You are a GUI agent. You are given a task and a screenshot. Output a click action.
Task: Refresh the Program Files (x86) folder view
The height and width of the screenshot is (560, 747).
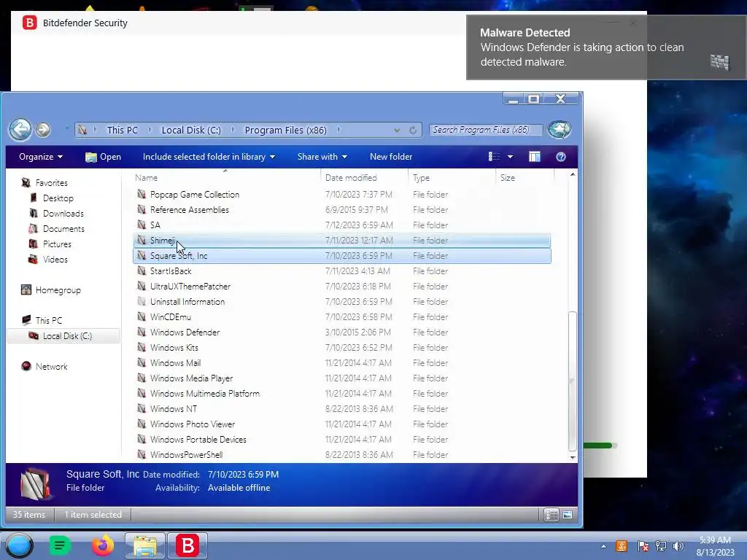[413, 130]
